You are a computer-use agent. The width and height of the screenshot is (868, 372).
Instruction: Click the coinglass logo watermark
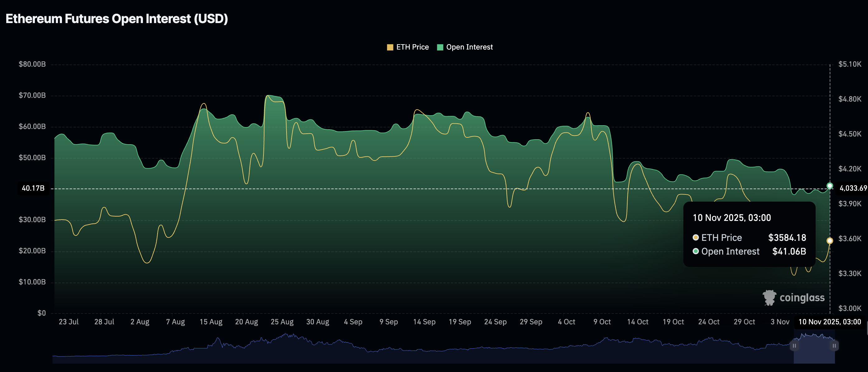[794, 298]
